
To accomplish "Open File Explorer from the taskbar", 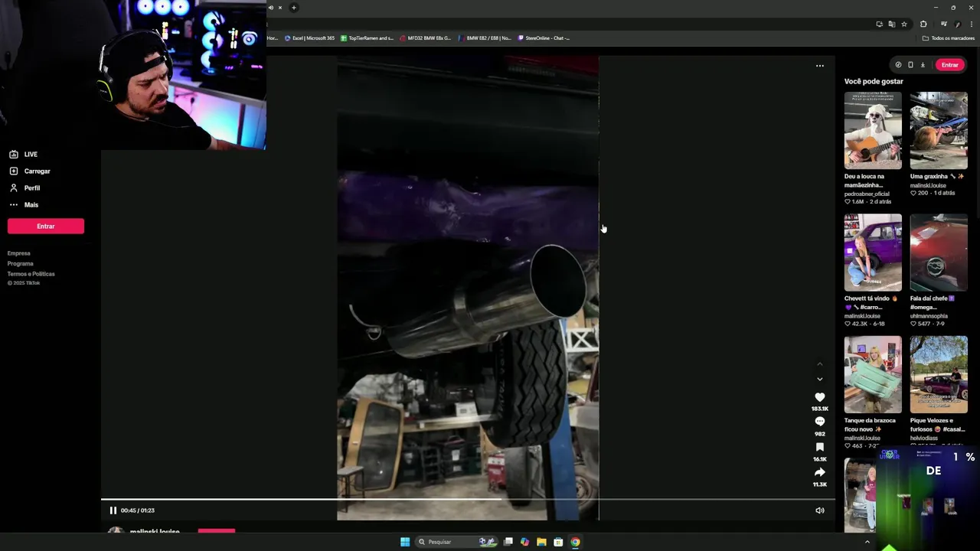I will click(x=541, y=542).
